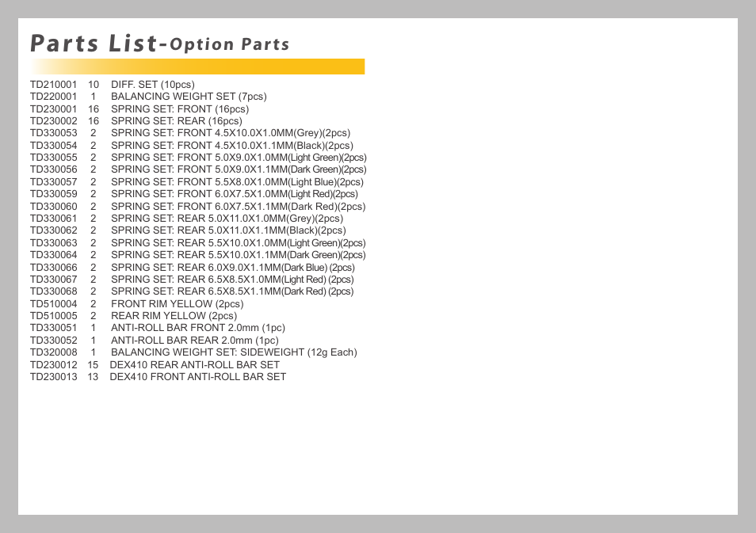The height and width of the screenshot is (533, 756).
Task: Click front spring 6.0X7.5X1.0MM(Light Red) entry
Action: coord(235,194)
